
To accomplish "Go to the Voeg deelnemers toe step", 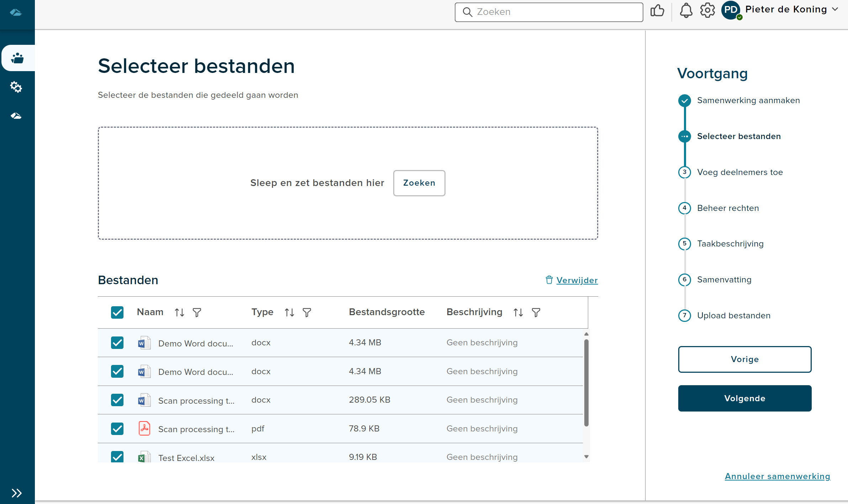I will point(740,172).
